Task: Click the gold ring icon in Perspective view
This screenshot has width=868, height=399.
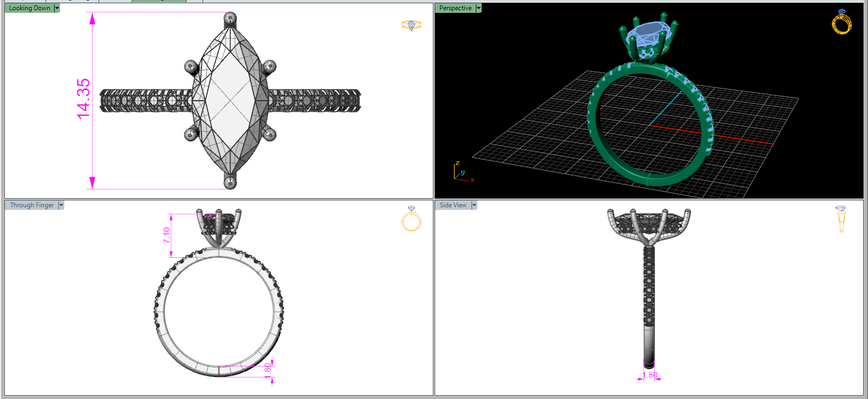Action: [x=842, y=22]
